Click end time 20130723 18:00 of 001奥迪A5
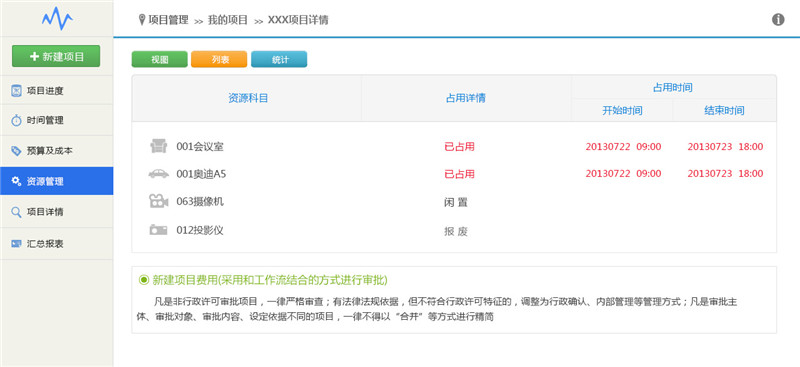 click(x=725, y=174)
